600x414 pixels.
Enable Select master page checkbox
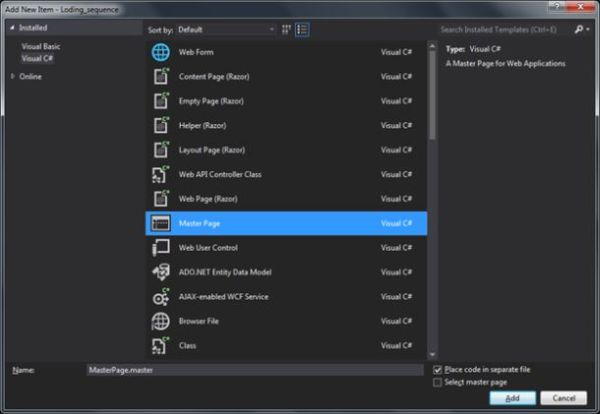point(437,382)
